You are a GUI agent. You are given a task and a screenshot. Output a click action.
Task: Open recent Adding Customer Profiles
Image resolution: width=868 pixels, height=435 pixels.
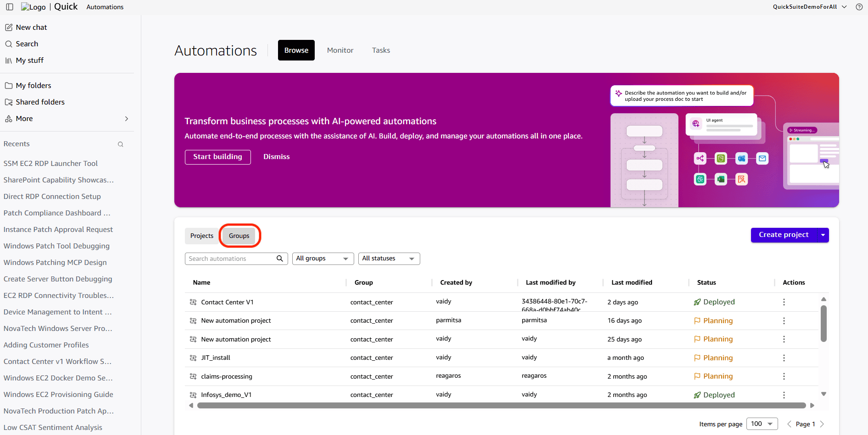(x=46, y=345)
